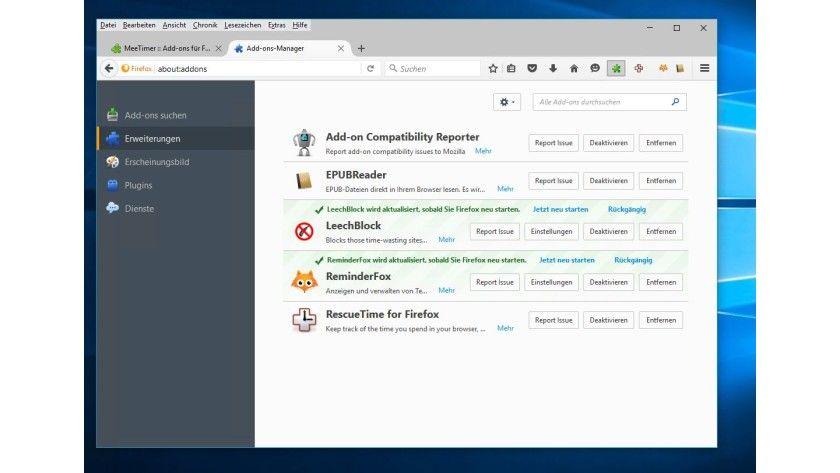The image size is (840, 473).
Task: Remove RescueTime for Firefox
Action: pyautogui.click(x=661, y=320)
